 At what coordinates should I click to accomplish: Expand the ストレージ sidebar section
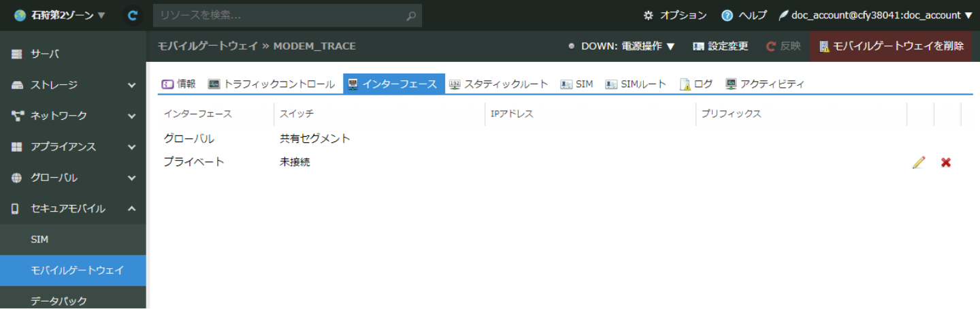tap(73, 85)
